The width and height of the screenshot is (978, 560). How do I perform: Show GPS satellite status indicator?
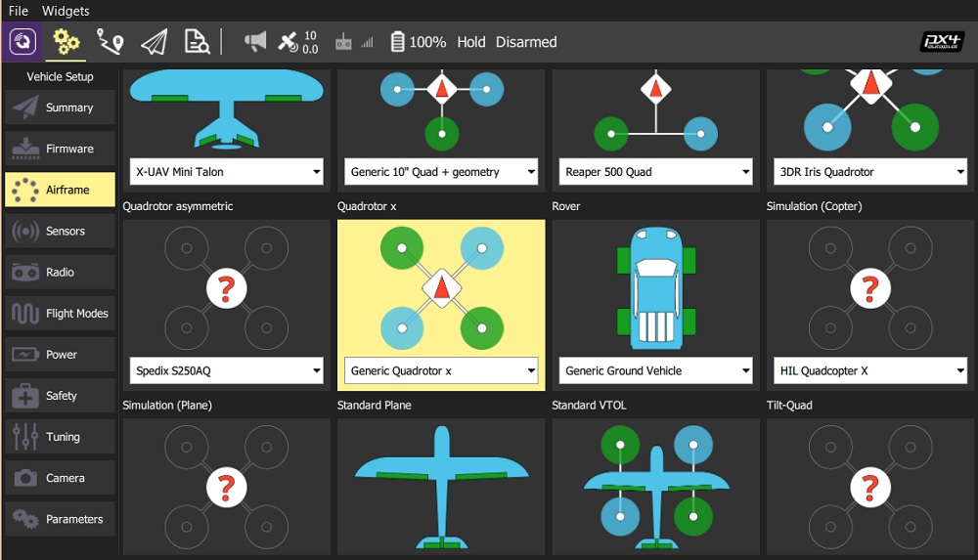pyautogui.click(x=297, y=42)
